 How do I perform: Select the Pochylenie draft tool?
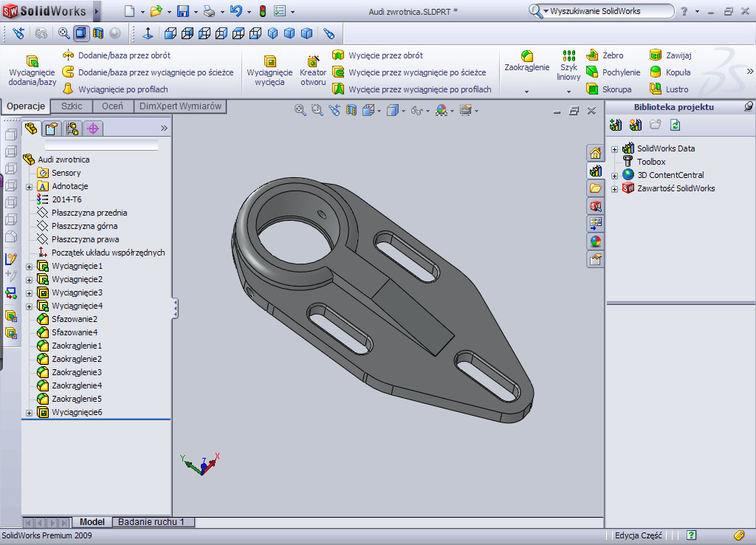(614, 72)
